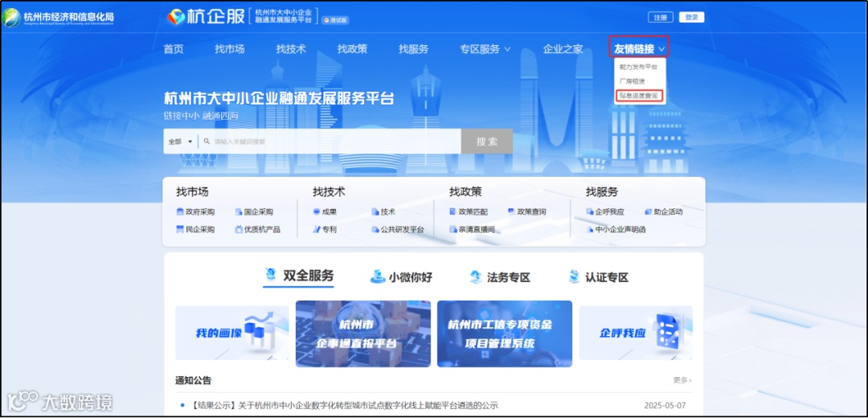The height and width of the screenshot is (418, 868).
Task: Click the 中小企业声明函 icon
Action: 590,229
